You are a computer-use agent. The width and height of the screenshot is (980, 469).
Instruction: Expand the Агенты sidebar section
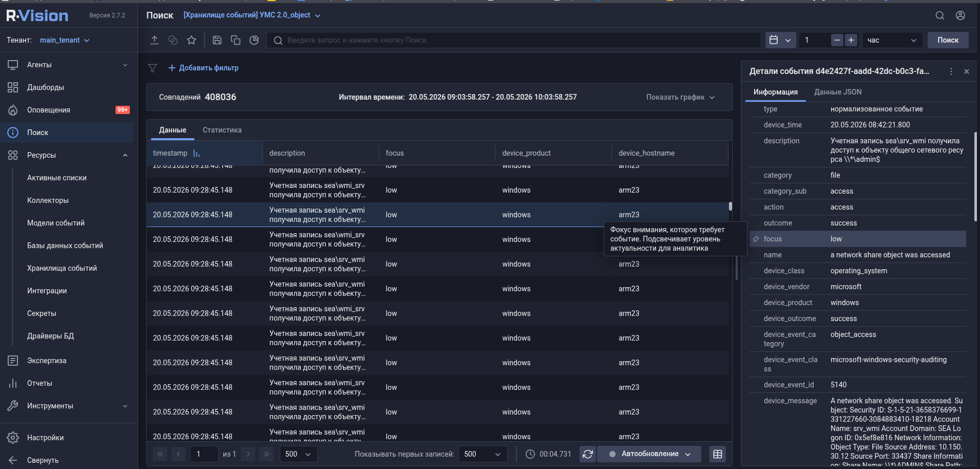69,65
